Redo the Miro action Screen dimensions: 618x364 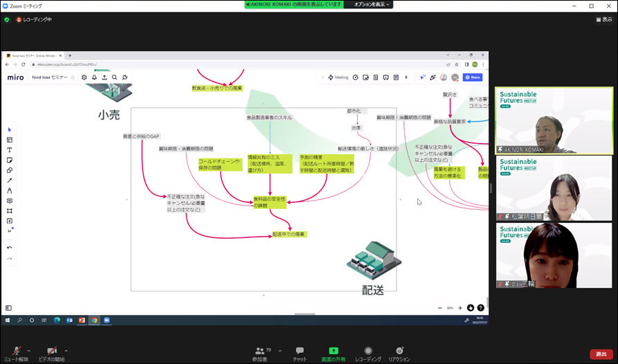[x=10, y=259]
